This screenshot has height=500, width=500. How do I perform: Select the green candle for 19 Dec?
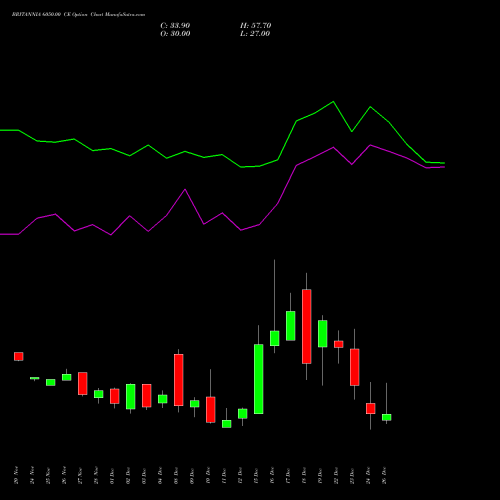click(323, 334)
